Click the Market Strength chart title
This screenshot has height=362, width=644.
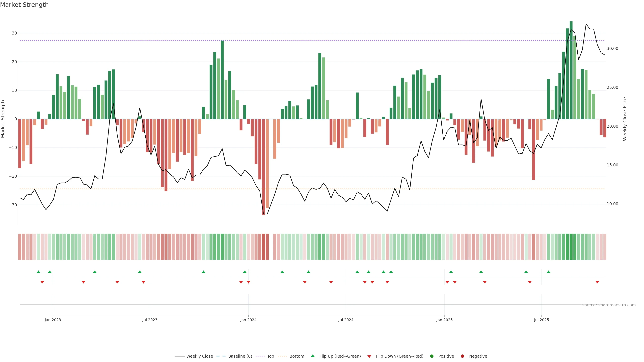pos(24,5)
